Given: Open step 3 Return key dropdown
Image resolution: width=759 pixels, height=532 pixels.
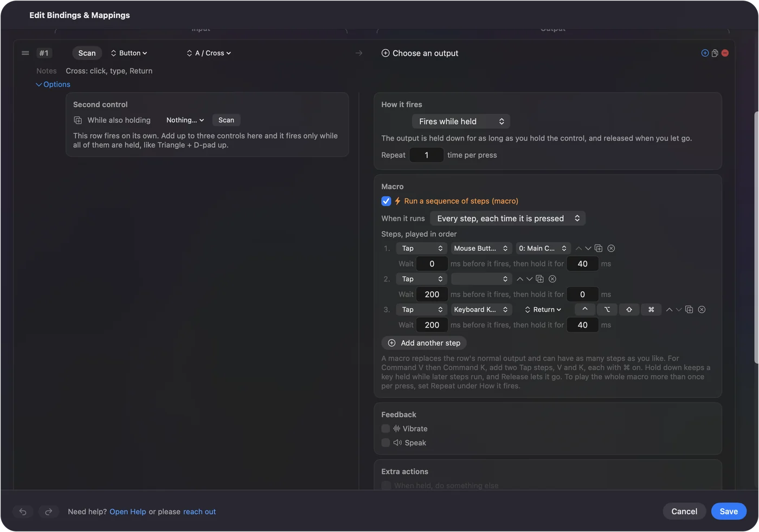Looking at the screenshot, I should click(x=543, y=310).
